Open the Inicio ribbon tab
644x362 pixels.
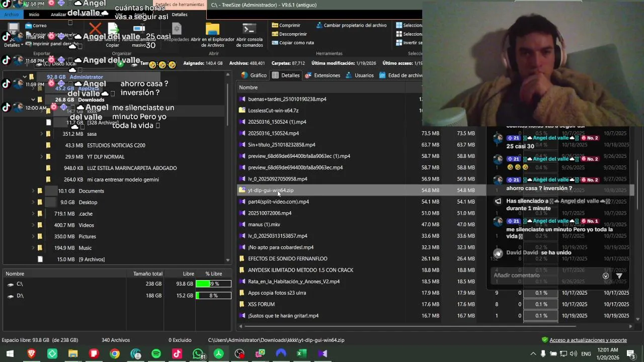tap(34, 15)
